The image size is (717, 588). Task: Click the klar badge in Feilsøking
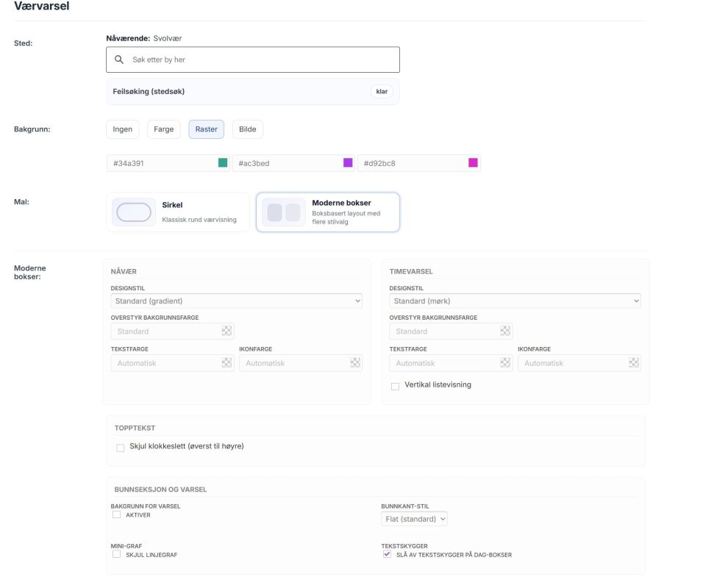pos(382,91)
